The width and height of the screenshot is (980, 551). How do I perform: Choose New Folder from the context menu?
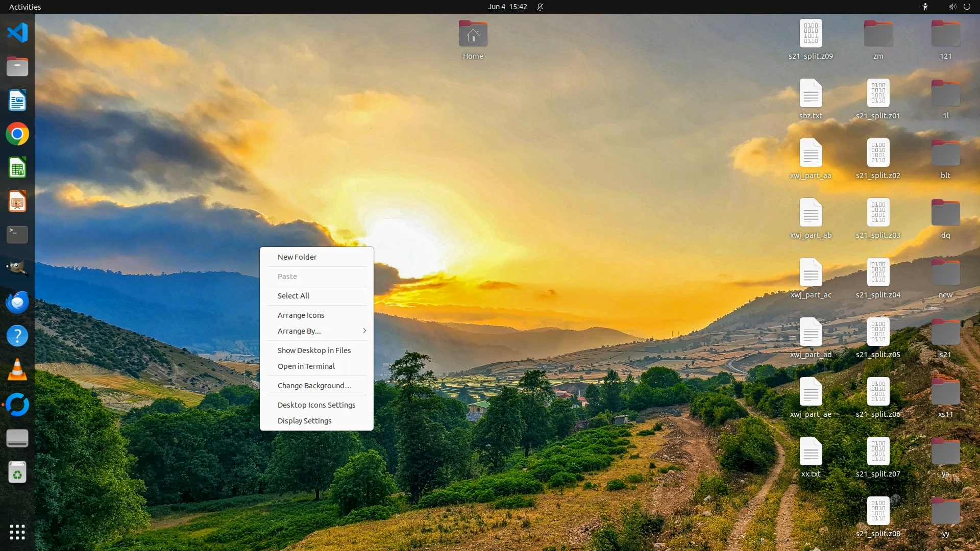point(297,257)
